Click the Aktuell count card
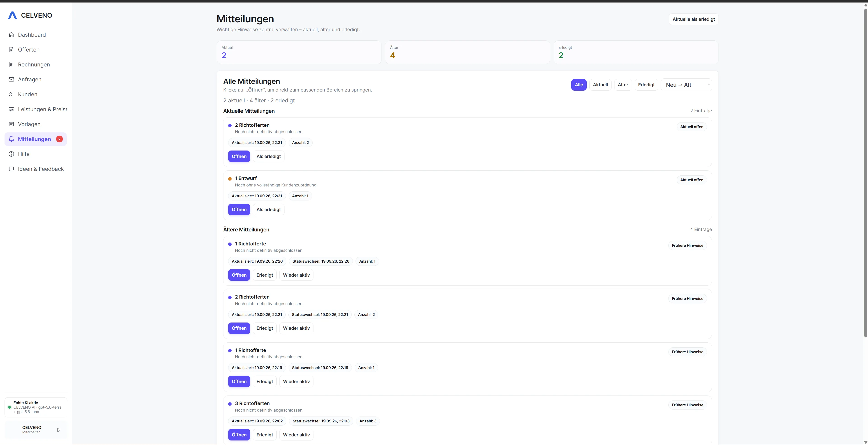The height and width of the screenshot is (445, 868). [299, 52]
